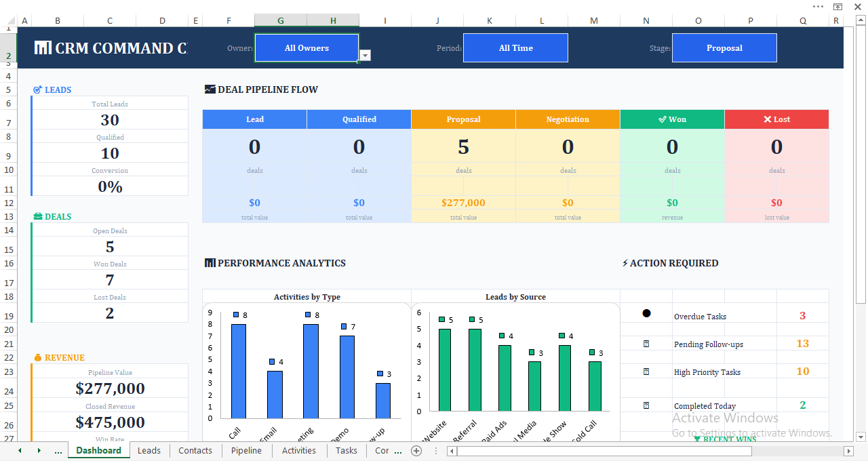The width and height of the screenshot is (868, 461).
Task: Switch to the Leads sheet tab
Action: pos(149,451)
